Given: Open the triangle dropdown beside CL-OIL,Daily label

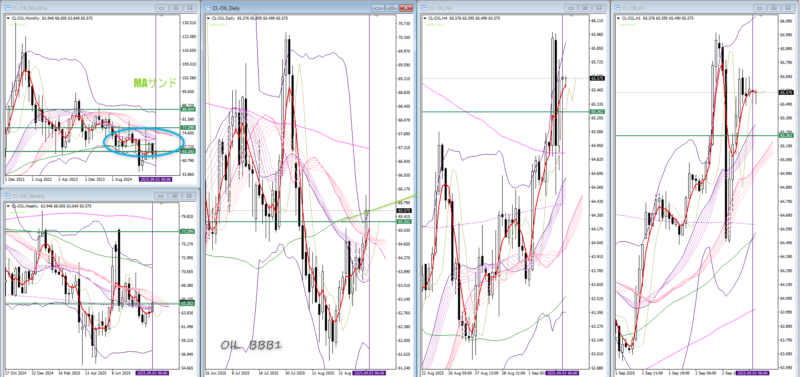Looking at the screenshot, I should pyautogui.click(x=209, y=18).
